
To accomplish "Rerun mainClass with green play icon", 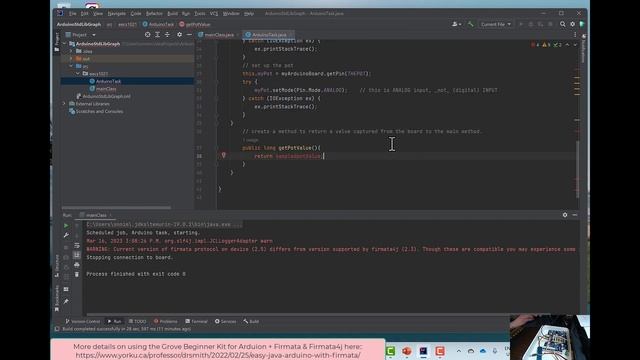I will pyautogui.click(x=66, y=225).
